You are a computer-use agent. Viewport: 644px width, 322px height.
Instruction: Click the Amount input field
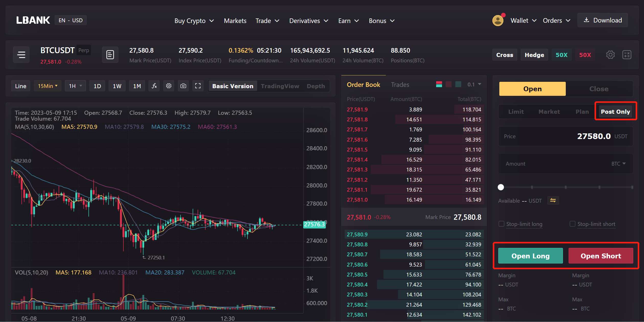coord(566,164)
